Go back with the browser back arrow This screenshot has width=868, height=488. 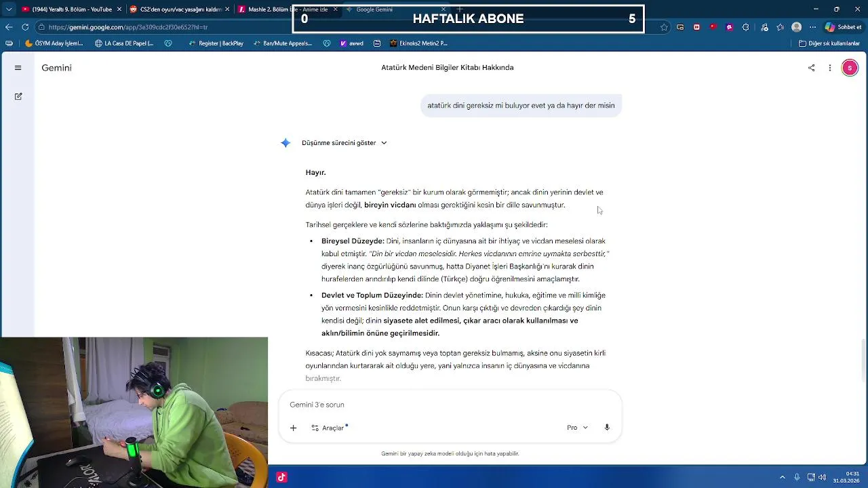point(9,27)
